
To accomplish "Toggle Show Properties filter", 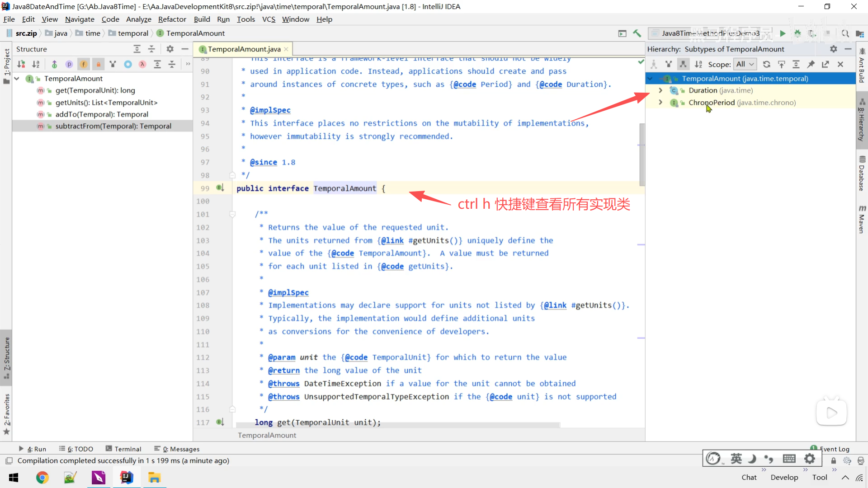I will 69,64.
